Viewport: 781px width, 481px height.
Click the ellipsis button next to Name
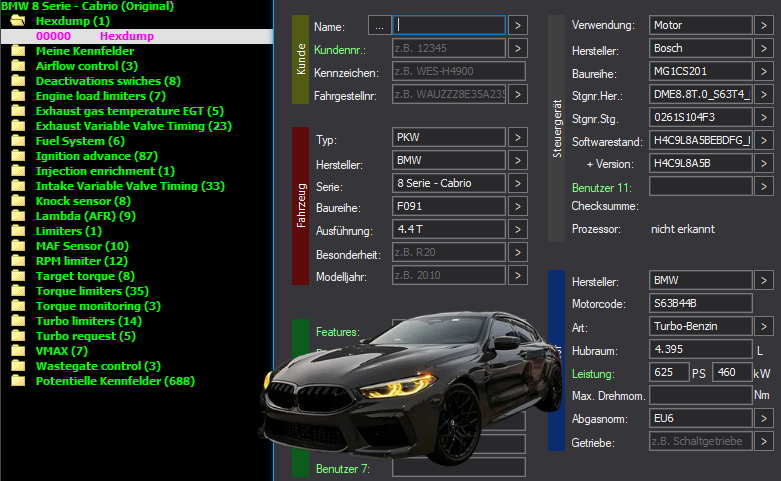380,25
